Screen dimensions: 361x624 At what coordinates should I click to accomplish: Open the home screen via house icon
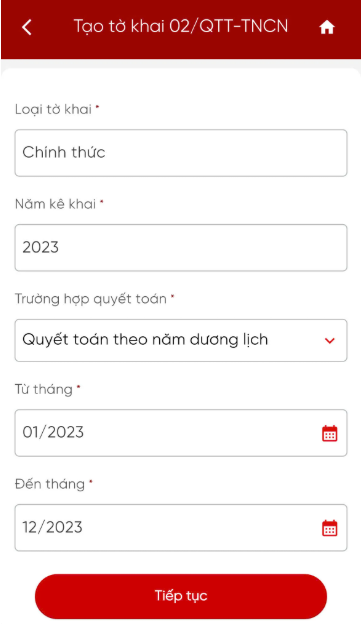327,27
